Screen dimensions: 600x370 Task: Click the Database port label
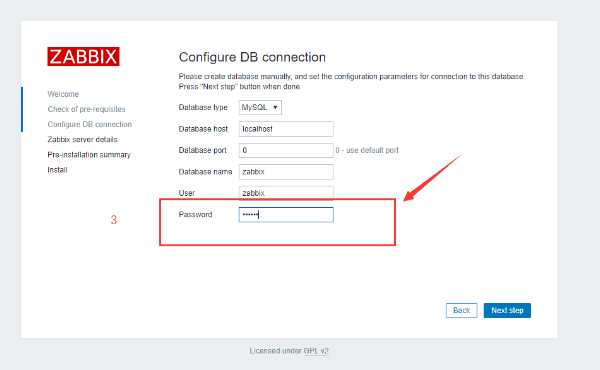click(203, 150)
